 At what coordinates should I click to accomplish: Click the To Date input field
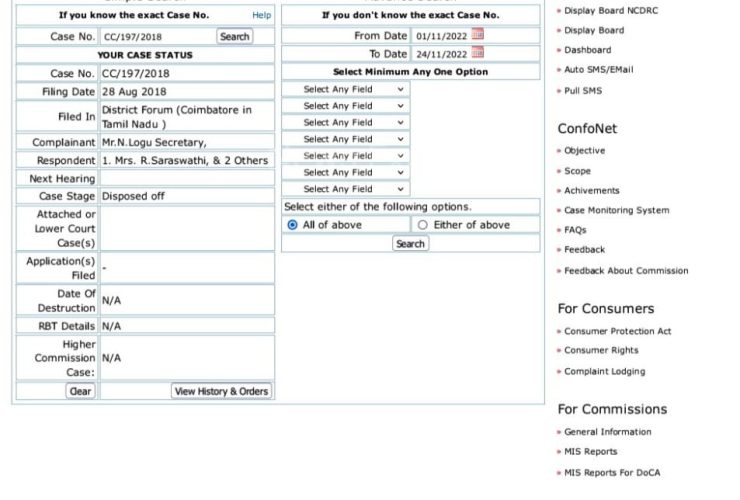click(441, 54)
